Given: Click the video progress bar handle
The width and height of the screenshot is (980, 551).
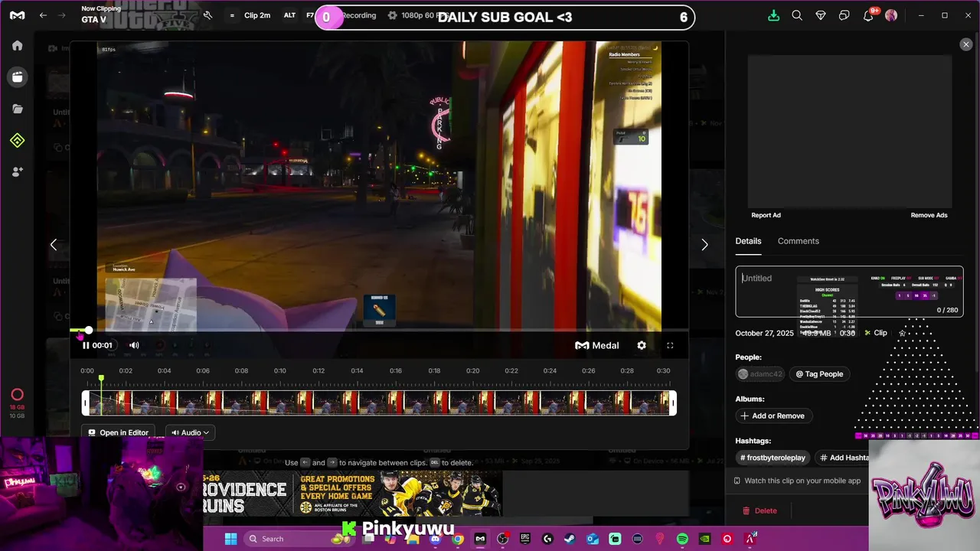Looking at the screenshot, I should point(89,331).
